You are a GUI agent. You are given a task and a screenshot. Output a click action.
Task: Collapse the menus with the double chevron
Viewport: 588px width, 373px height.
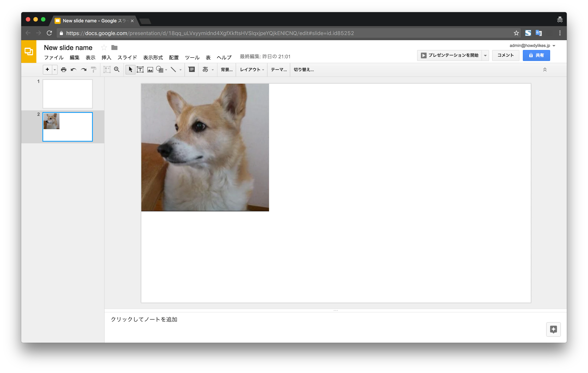[x=545, y=69]
